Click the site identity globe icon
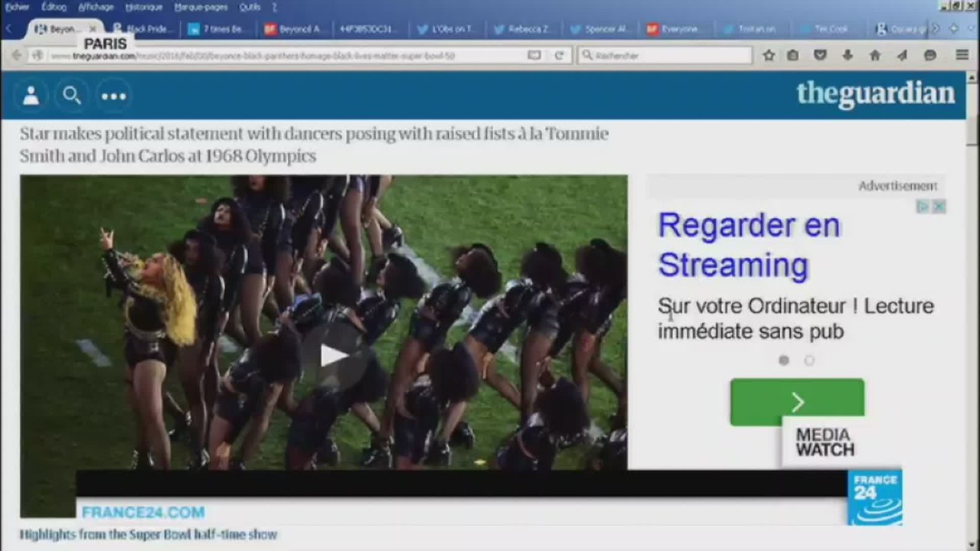 tap(37, 55)
